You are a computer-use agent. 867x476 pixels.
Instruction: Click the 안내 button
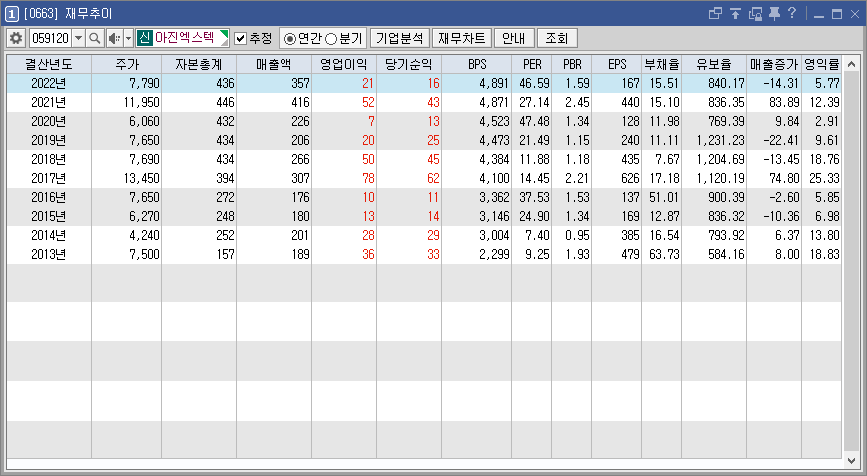[x=514, y=38]
